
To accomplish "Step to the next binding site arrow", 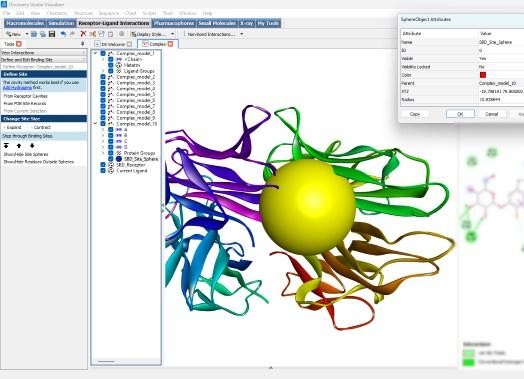I will click(x=32, y=146).
